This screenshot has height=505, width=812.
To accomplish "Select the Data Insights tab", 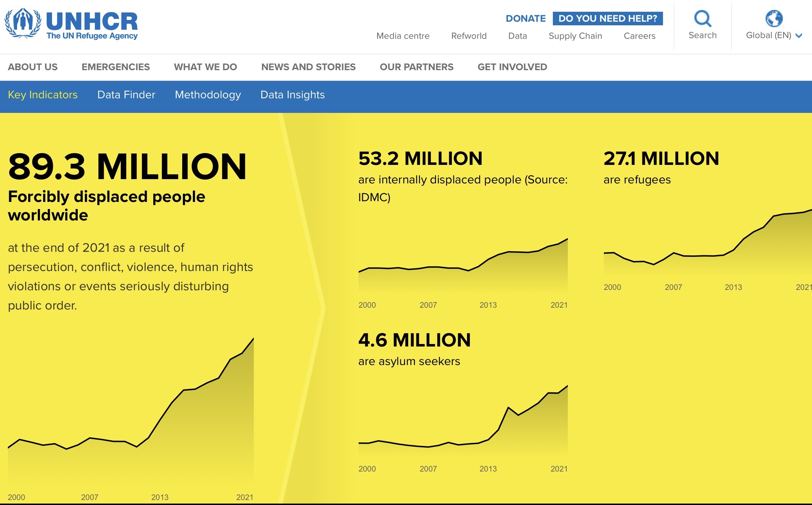I will coord(292,95).
